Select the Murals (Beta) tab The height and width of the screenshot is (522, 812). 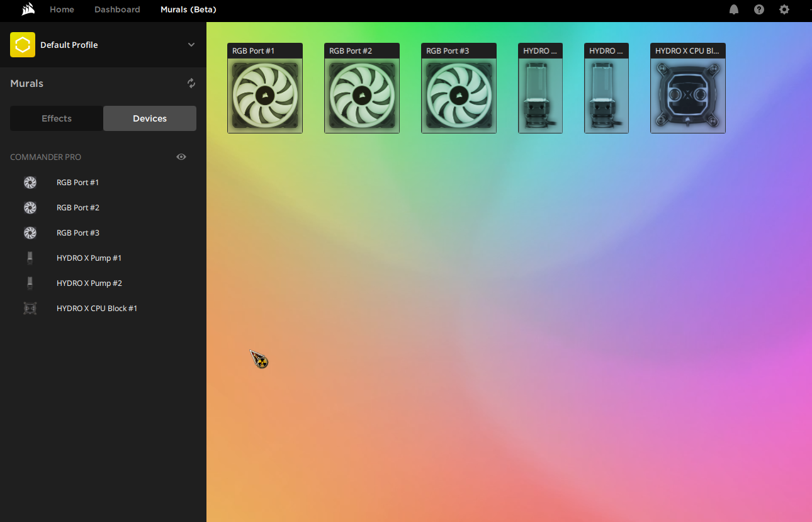(188, 9)
